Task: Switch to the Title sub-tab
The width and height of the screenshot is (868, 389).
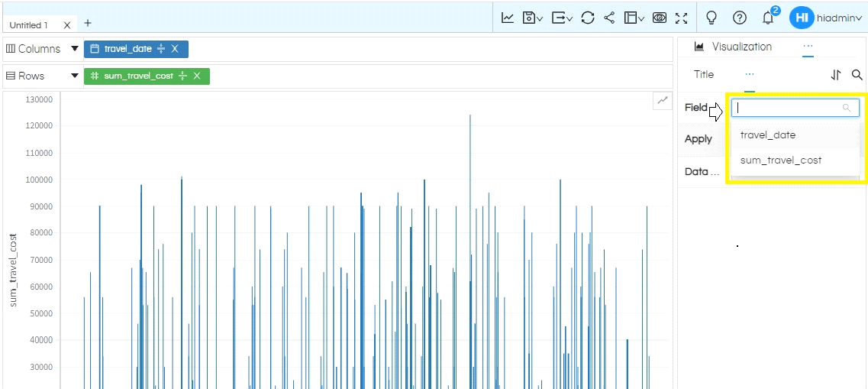Action: 704,74
